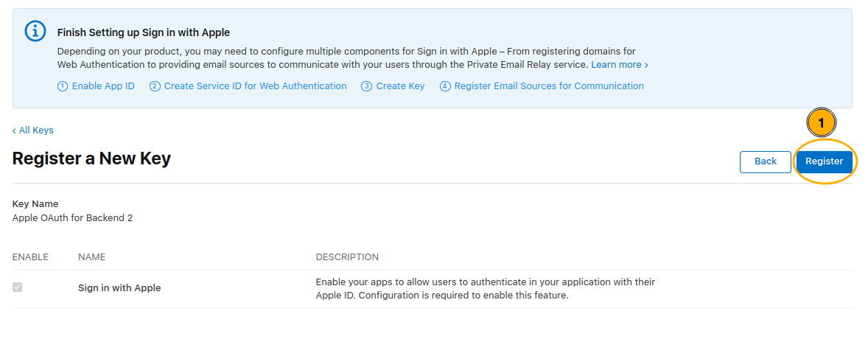Screen dimensions: 868x342
Task: Click the ENABLE column header
Action: click(x=30, y=257)
